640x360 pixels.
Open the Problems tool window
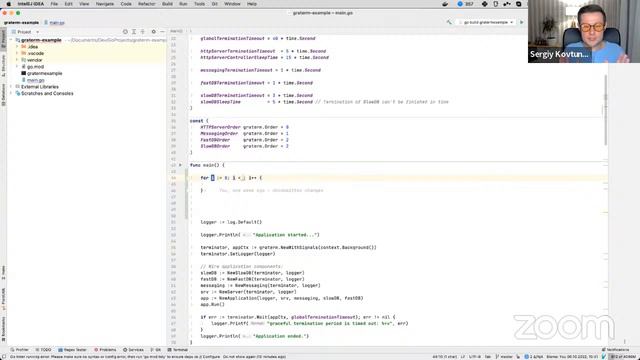(x=105, y=350)
